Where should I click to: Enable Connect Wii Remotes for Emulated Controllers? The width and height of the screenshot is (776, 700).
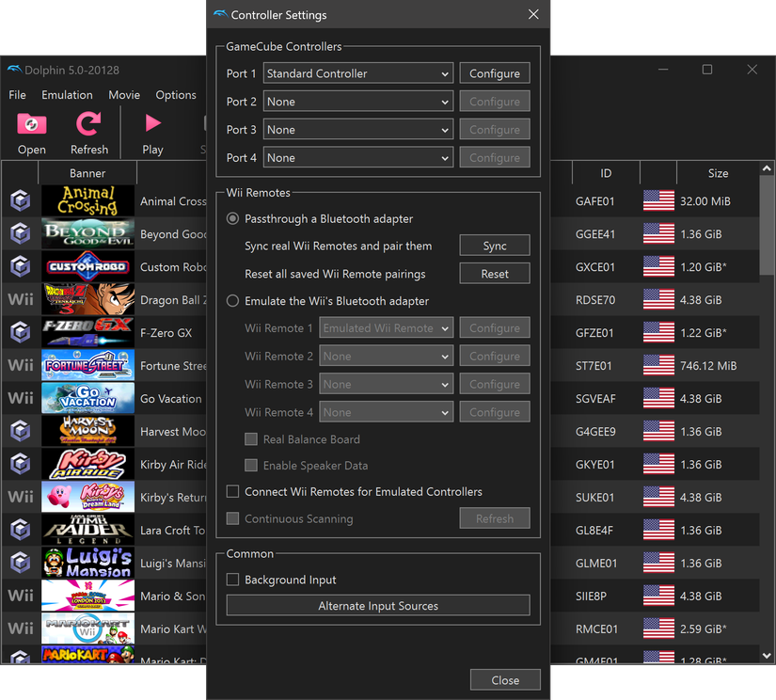click(232, 491)
